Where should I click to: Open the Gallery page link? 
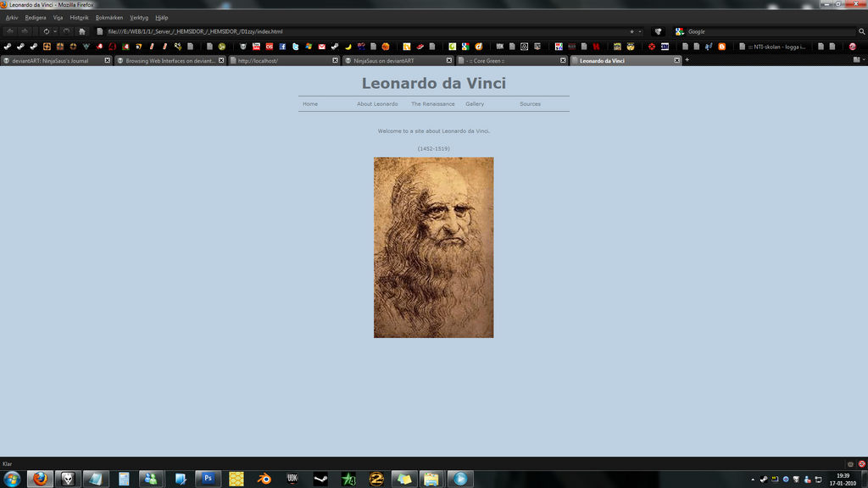point(475,104)
